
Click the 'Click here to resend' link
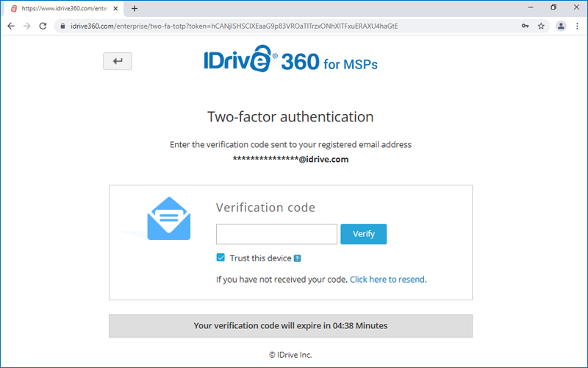pyautogui.click(x=388, y=280)
